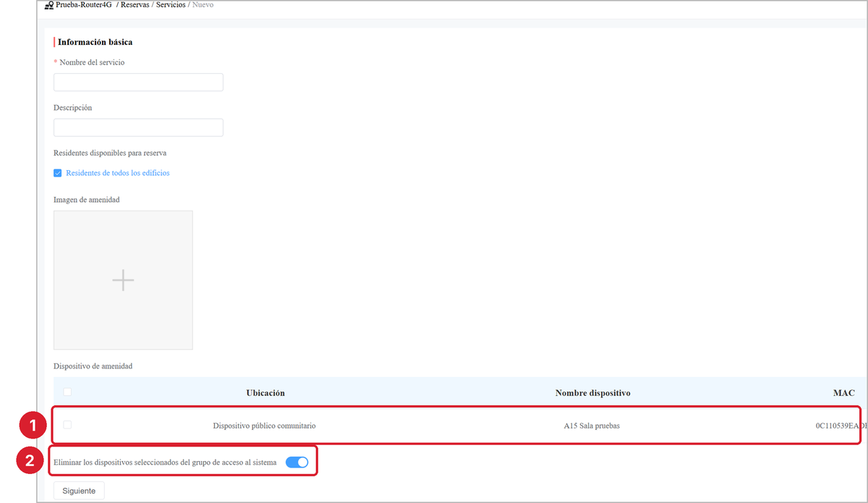This screenshot has width=868, height=503.
Task: Tick the select-all checkbox in device table header
Action: (67, 392)
